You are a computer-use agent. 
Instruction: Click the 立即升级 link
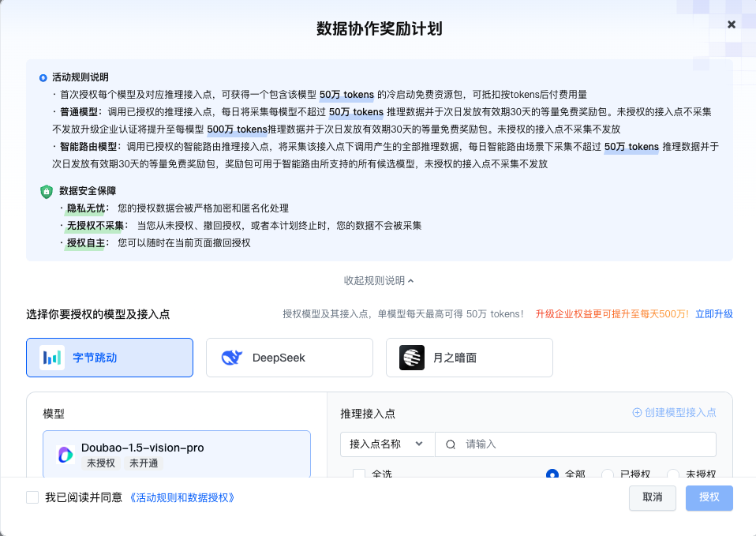[714, 314]
